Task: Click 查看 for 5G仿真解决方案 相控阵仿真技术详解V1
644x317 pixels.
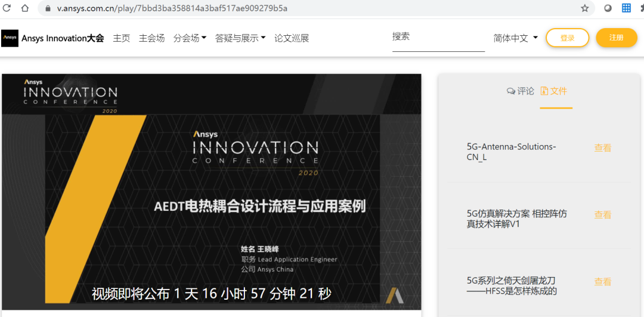Action: (602, 215)
